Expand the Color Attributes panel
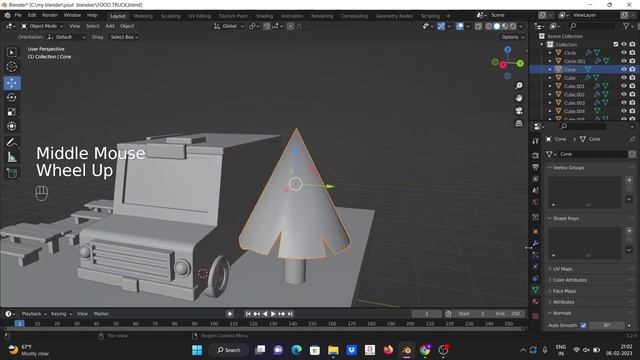640x360 pixels. pyautogui.click(x=569, y=280)
